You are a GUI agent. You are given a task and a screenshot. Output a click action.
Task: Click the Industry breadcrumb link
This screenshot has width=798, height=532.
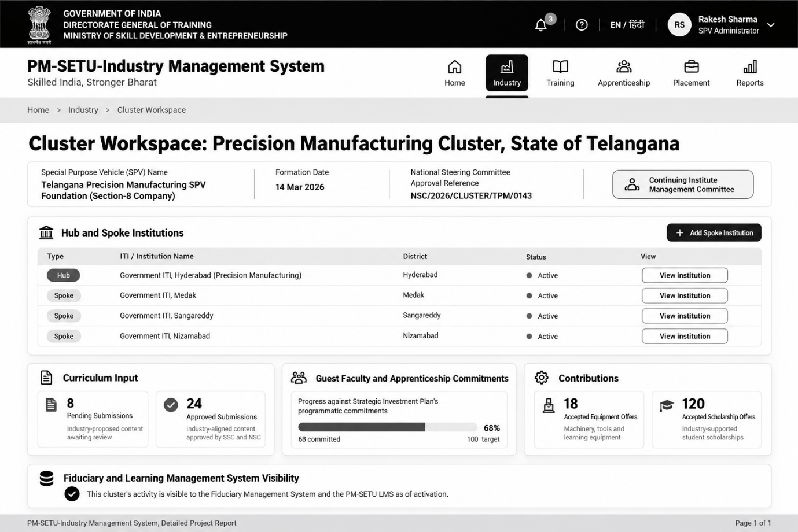coord(83,110)
